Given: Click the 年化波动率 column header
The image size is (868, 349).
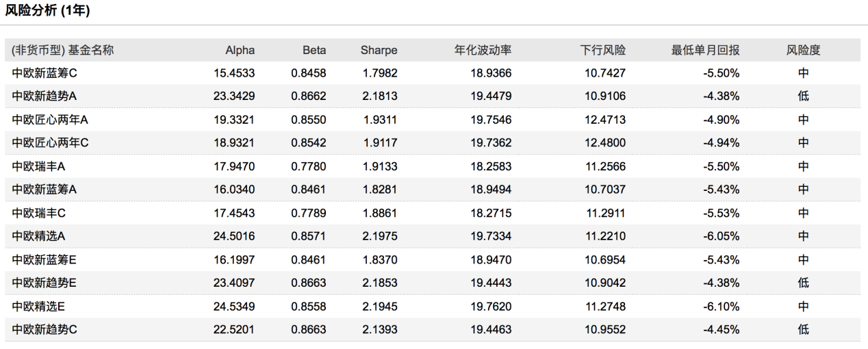Looking at the screenshot, I should (483, 50).
